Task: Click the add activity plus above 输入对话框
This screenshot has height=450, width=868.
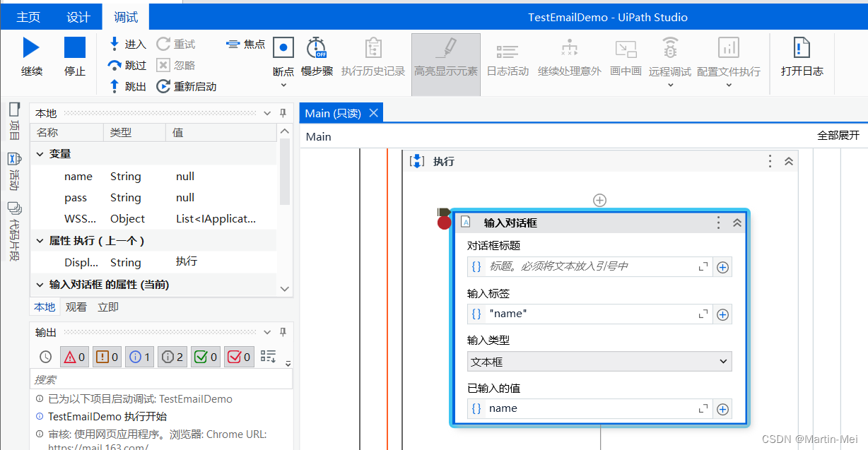Action: coord(599,201)
